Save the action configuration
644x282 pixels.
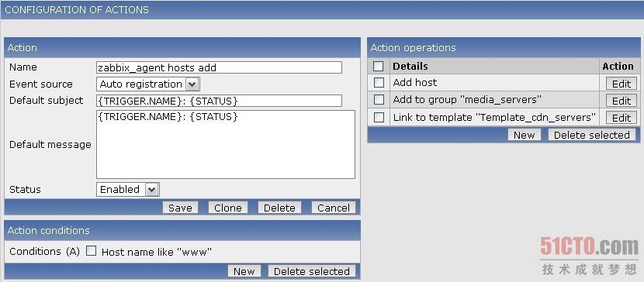click(x=180, y=208)
